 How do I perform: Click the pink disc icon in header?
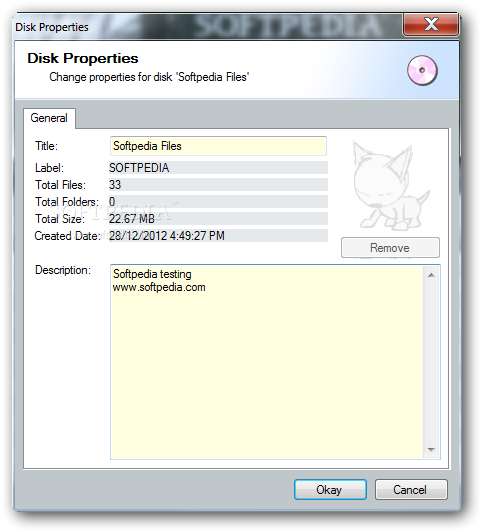click(422, 70)
